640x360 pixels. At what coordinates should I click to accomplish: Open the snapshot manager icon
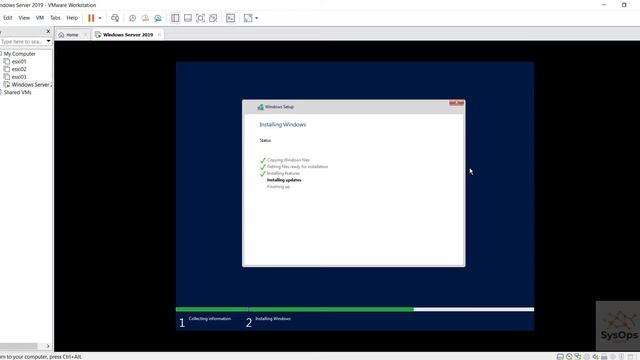(158, 18)
